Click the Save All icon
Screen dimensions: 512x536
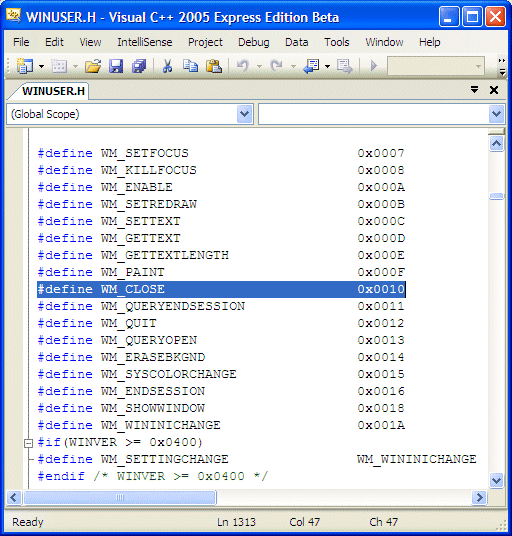click(x=139, y=66)
